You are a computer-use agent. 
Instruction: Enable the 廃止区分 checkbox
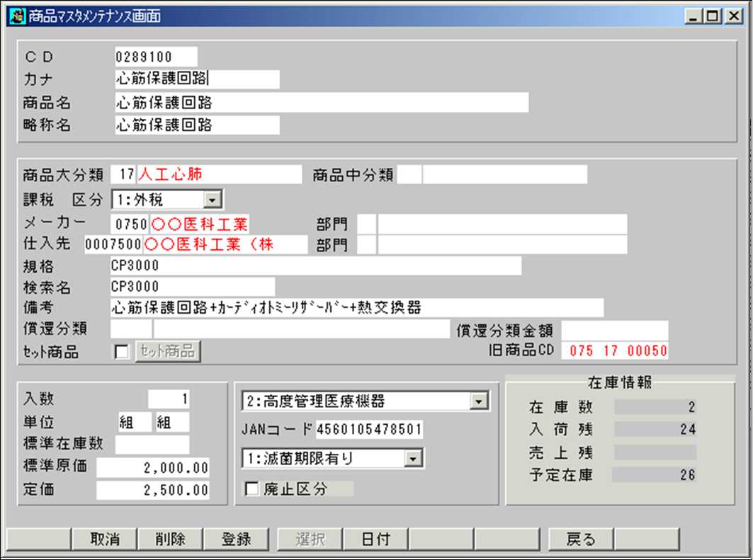pos(251,489)
